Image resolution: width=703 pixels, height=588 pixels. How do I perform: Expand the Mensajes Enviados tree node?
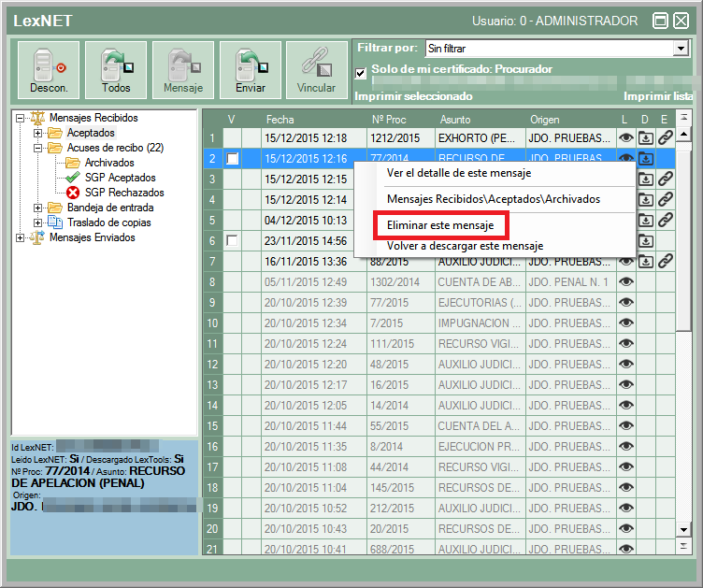(x=21, y=237)
